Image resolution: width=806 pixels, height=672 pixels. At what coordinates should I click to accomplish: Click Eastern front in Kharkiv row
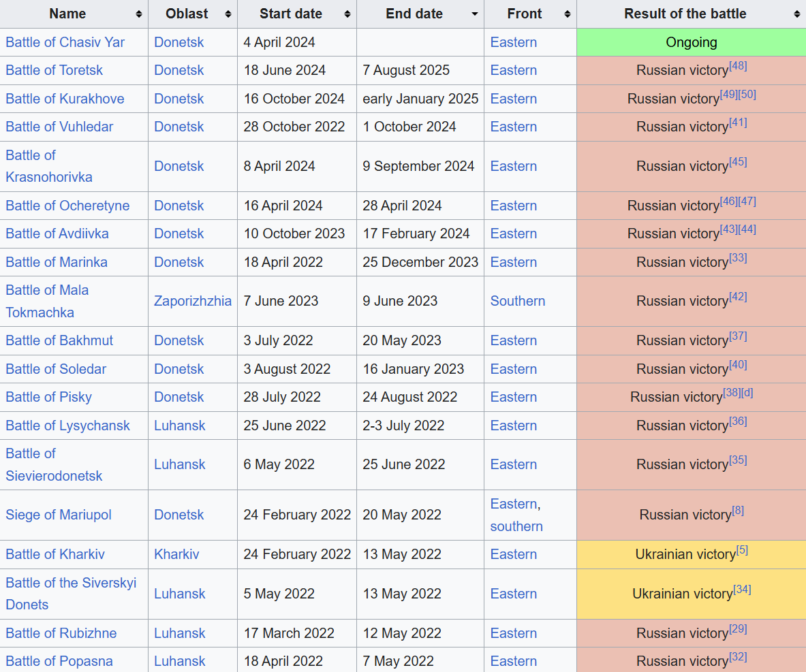tap(514, 554)
